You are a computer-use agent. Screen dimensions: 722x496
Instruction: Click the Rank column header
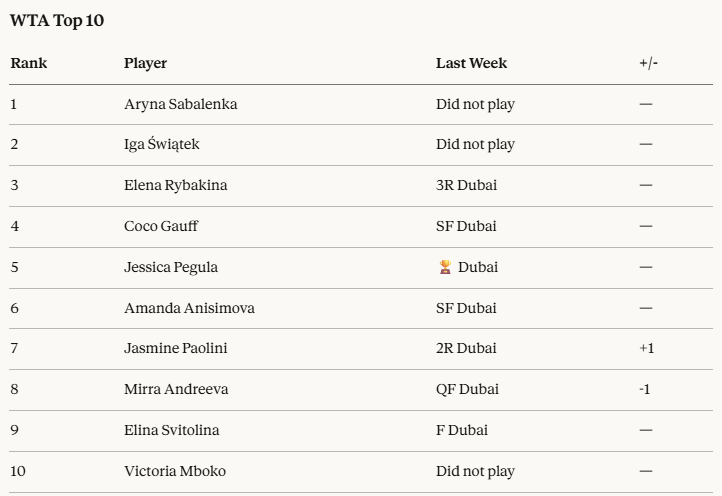click(x=29, y=63)
